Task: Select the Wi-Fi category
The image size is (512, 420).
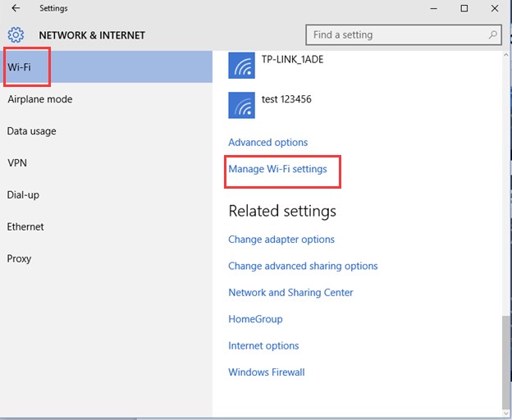Action: click(x=106, y=67)
